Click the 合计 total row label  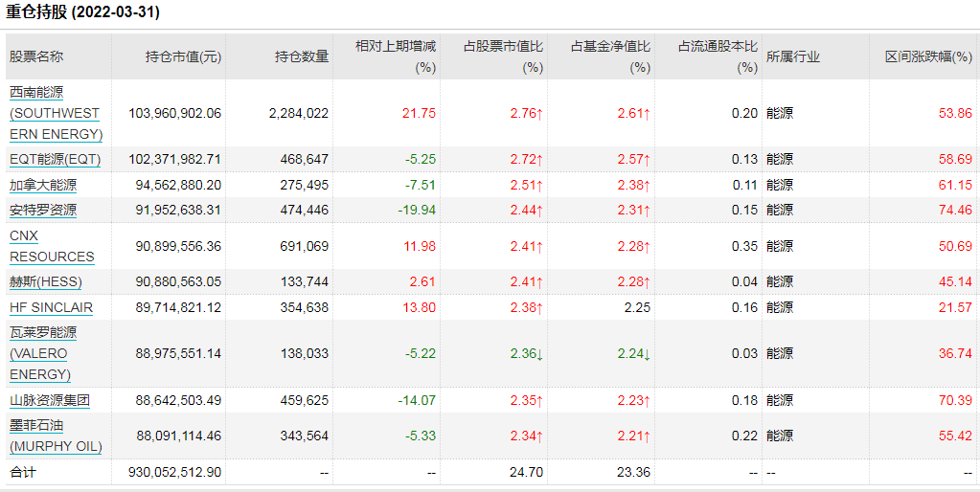(x=21, y=472)
